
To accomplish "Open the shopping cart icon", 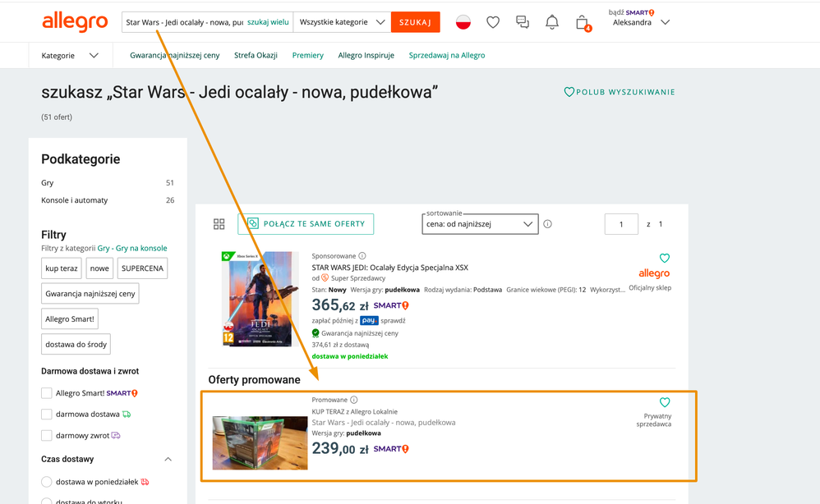I will click(583, 22).
